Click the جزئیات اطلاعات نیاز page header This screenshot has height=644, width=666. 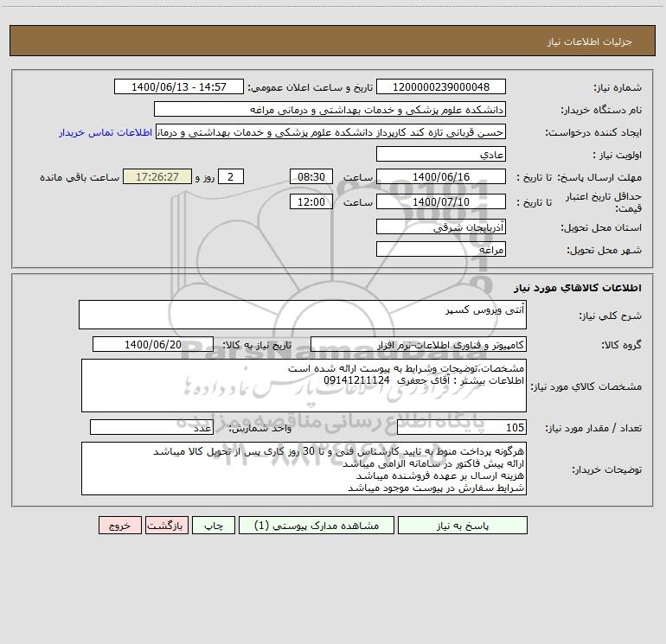click(589, 41)
